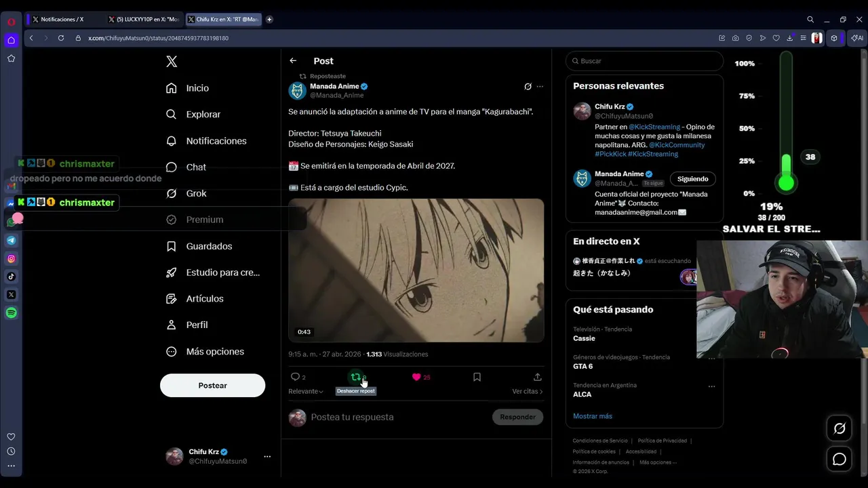Open the browser downloads icon
This screenshot has height=488, width=868.
coord(789,38)
